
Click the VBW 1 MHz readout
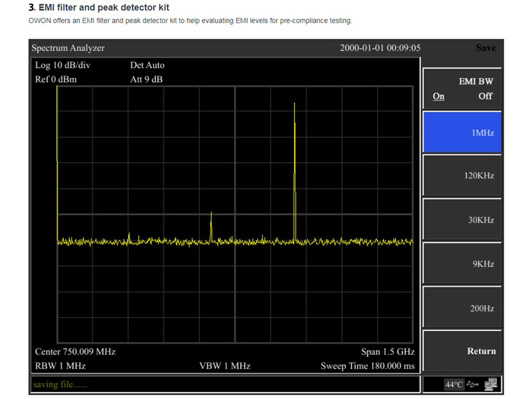point(225,366)
